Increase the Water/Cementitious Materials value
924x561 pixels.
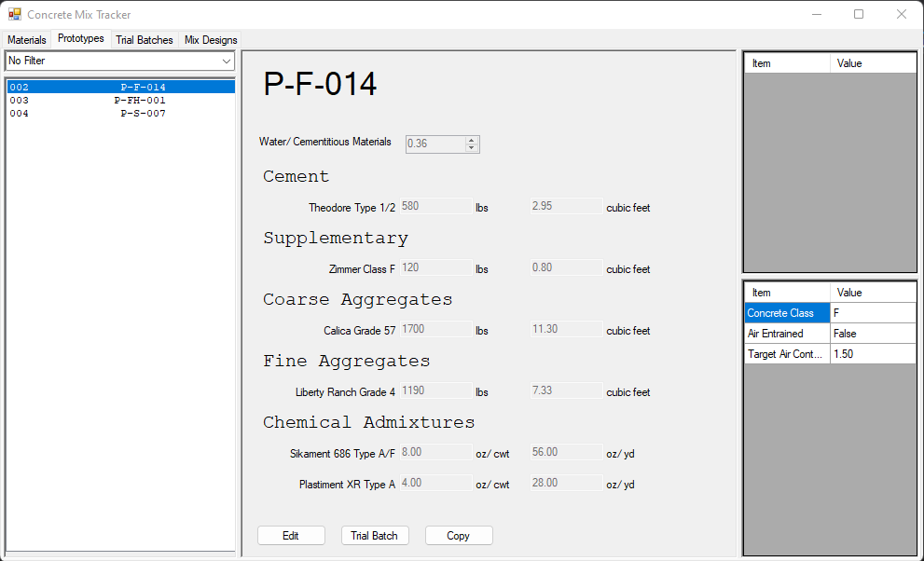tap(472, 141)
